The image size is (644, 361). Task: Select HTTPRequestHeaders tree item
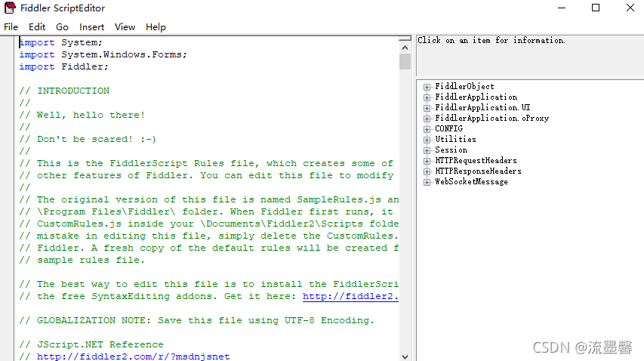(476, 161)
